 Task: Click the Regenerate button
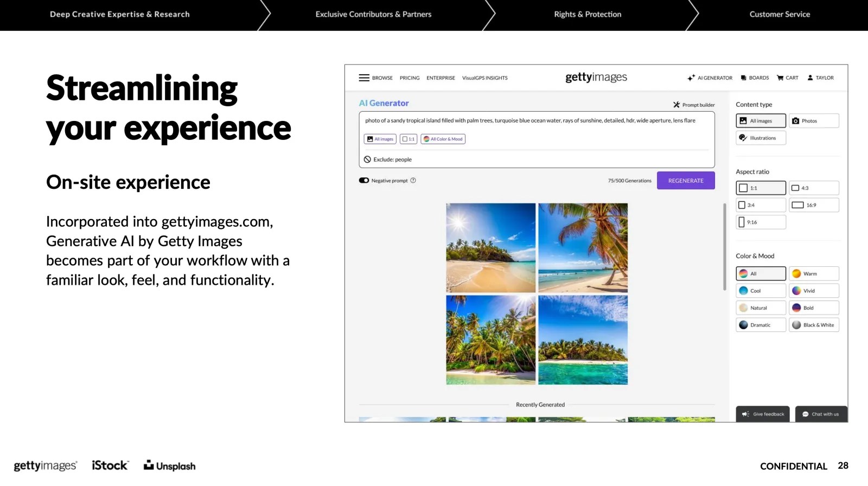[x=686, y=181]
